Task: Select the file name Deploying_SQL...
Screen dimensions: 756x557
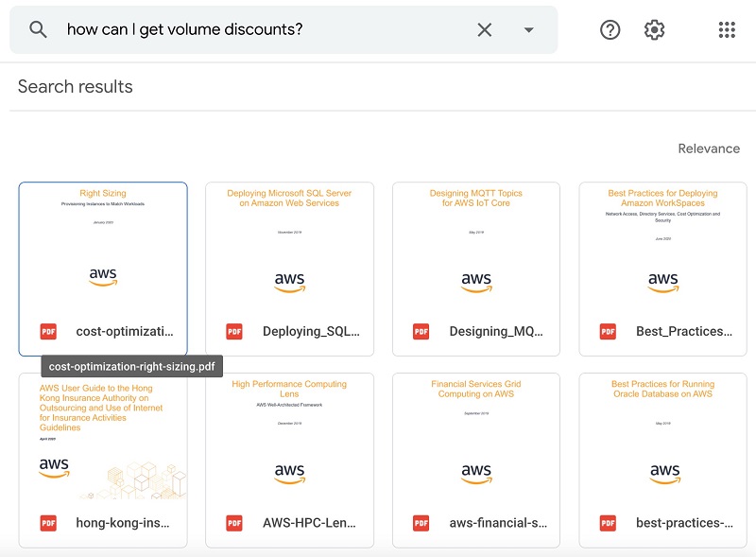Action: coord(311,332)
